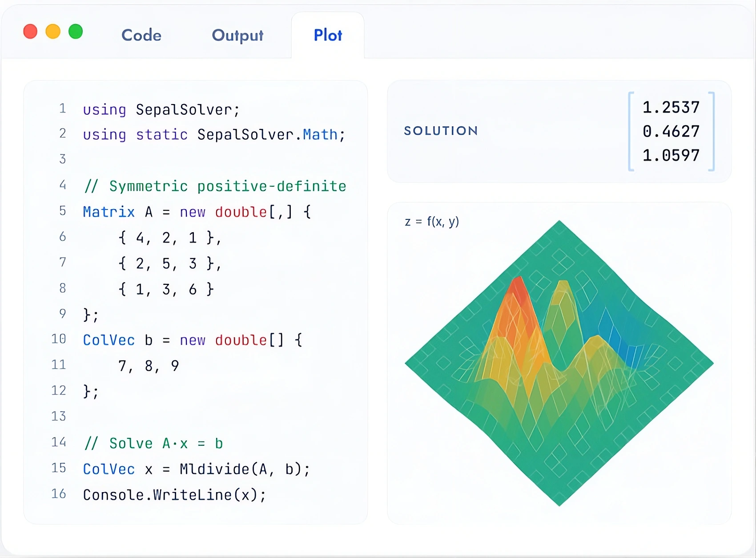The width and height of the screenshot is (756, 558).
Task: Click the green maximize window dot
Action: (x=76, y=32)
